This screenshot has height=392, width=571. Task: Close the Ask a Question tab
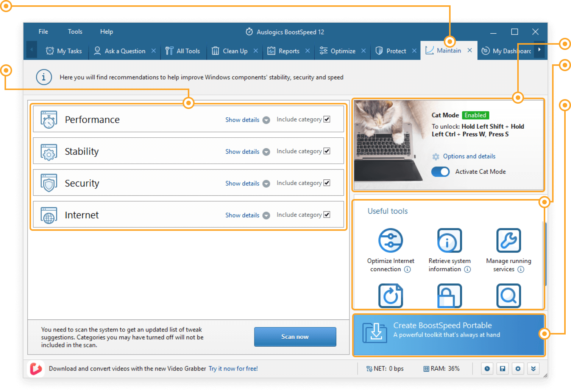pos(153,51)
